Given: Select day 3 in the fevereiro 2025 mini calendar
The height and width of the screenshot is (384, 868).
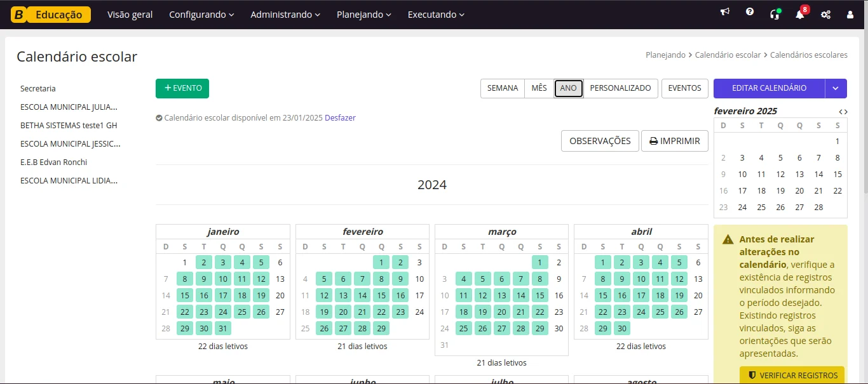Looking at the screenshot, I should (x=742, y=157).
